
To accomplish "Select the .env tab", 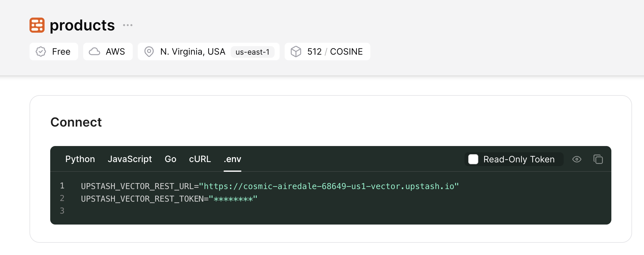I will 232,159.
